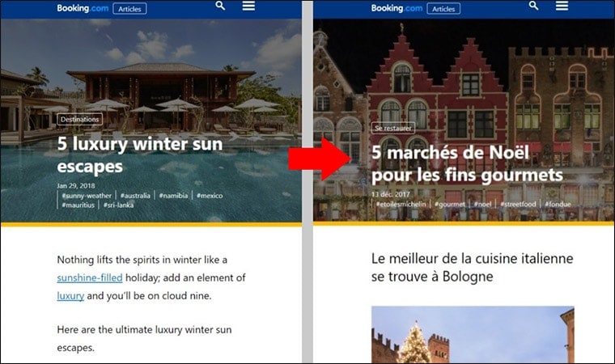Screen dimensions: 615x364
Task: Click the Booking.com logo on right page
Action: [397, 8]
